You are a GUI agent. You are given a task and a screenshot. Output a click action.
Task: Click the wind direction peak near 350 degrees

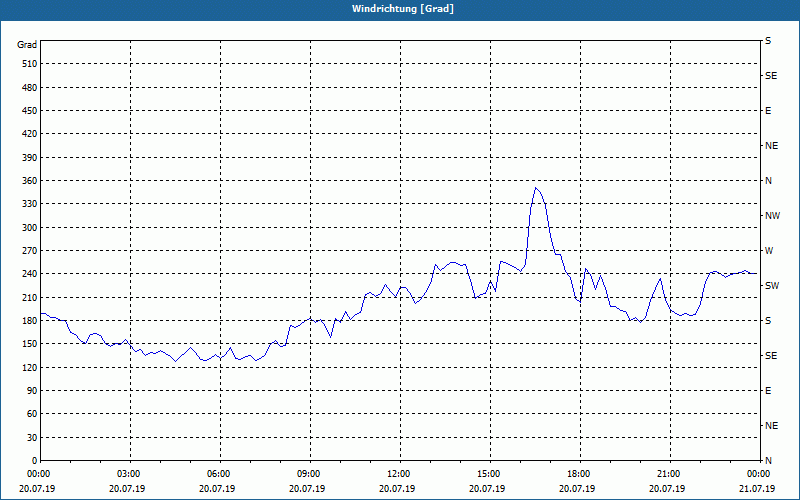535,188
